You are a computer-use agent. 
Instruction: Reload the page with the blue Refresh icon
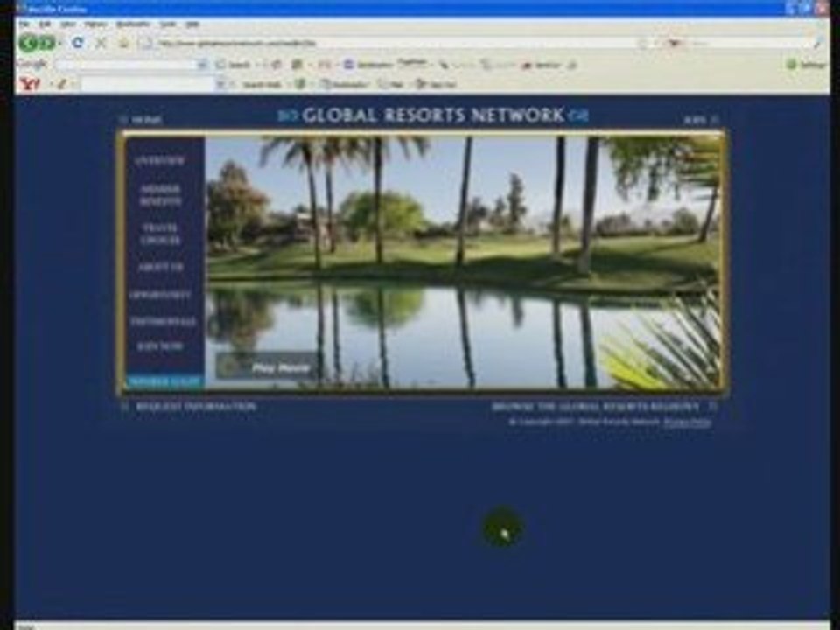tap(78, 42)
